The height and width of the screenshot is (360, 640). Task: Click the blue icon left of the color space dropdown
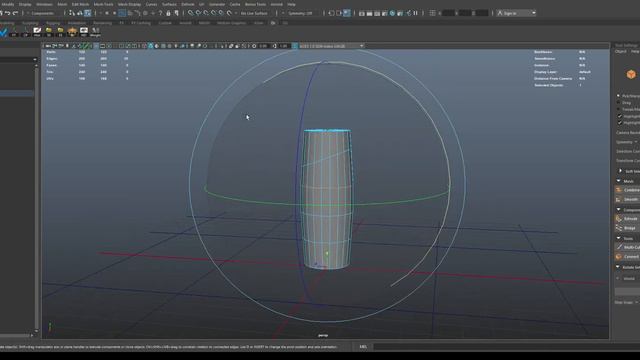295,46
